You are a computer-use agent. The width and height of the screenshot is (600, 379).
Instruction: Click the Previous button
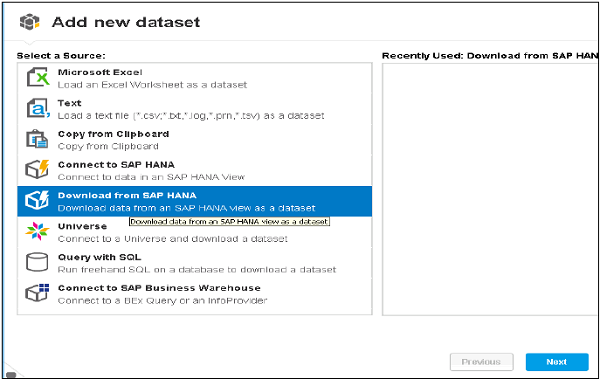[x=481, y=362]
